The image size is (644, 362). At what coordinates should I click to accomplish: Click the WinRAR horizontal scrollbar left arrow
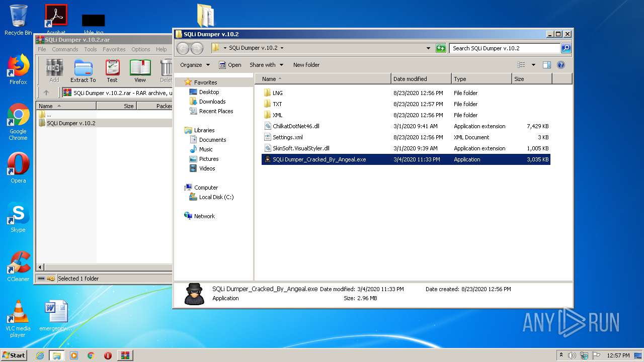(x=41, y=267)
